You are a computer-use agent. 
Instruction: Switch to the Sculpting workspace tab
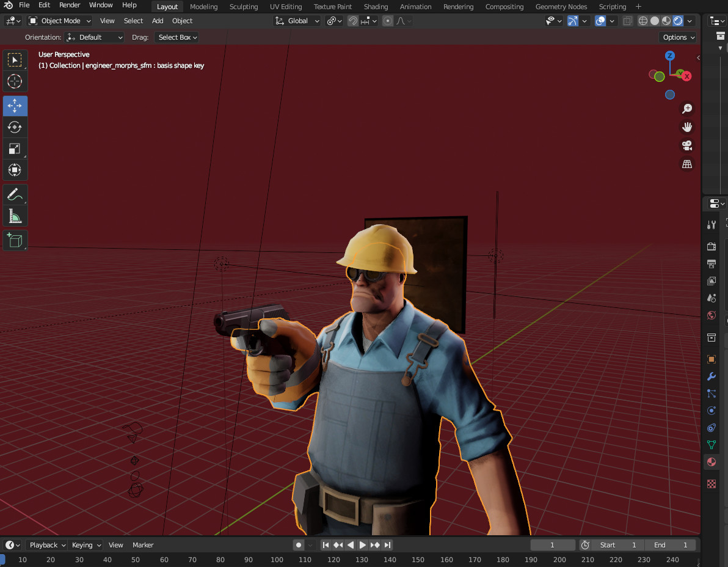(243, 7)
